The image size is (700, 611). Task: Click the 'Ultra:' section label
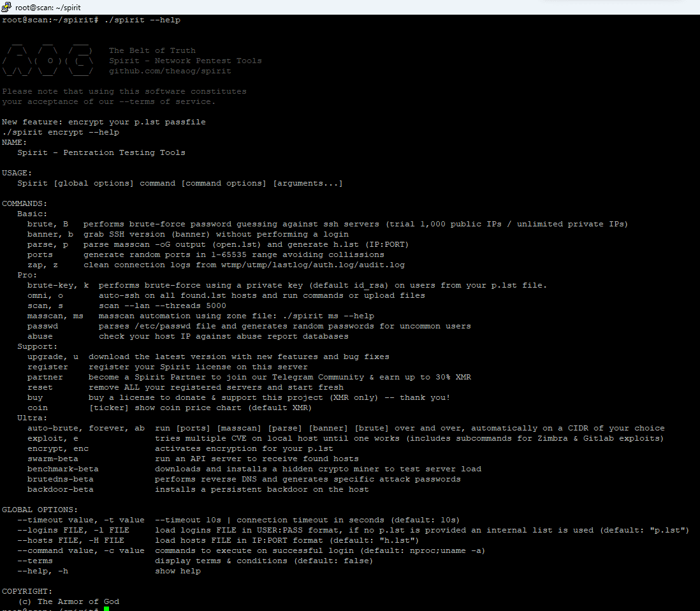coord(32,418)
